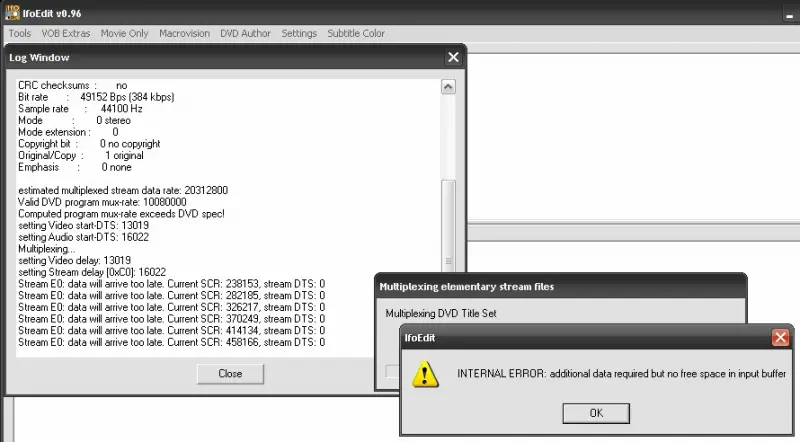Click the 'CRC checksums : no' log line
The height and width of the screenshot is (442, 800).
point(72,85)
